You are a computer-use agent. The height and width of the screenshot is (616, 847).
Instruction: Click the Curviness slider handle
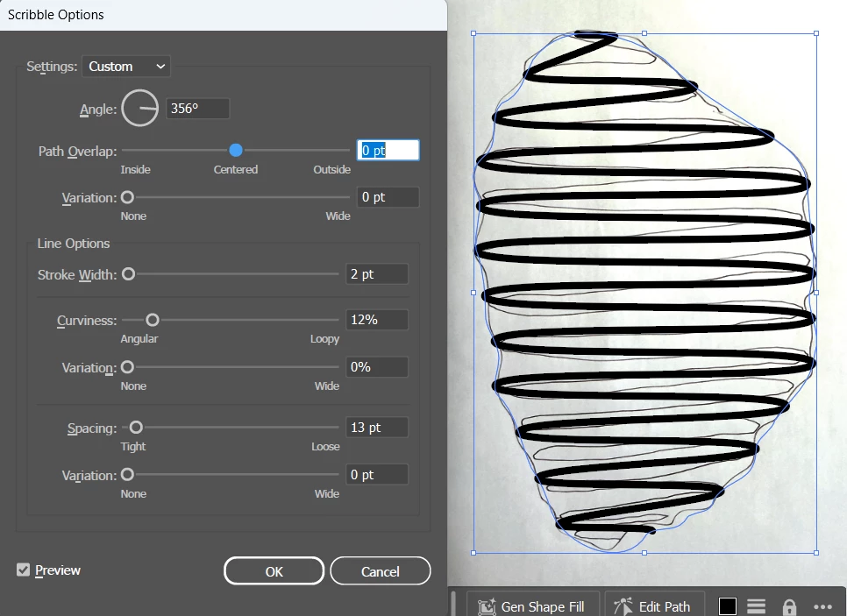(153, 320)
